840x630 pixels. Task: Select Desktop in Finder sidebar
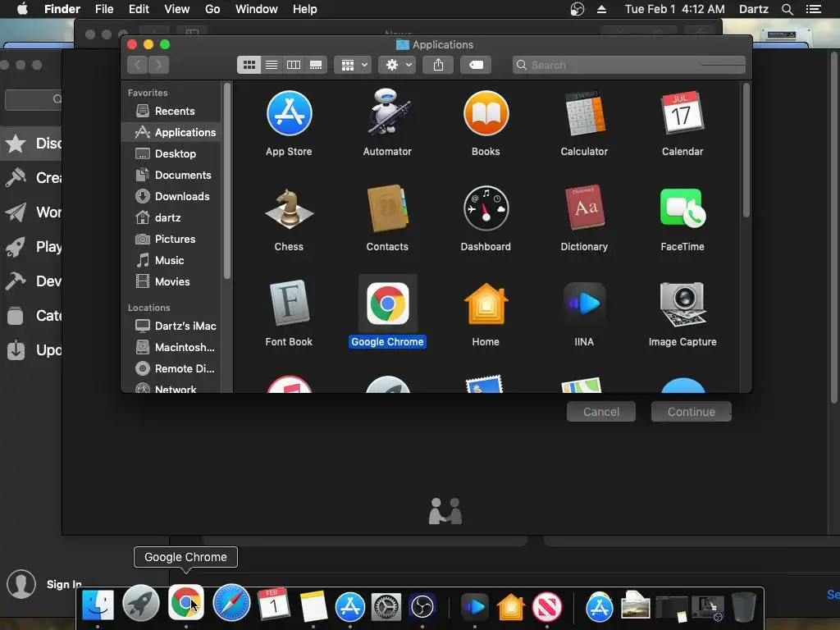point(171,153)
